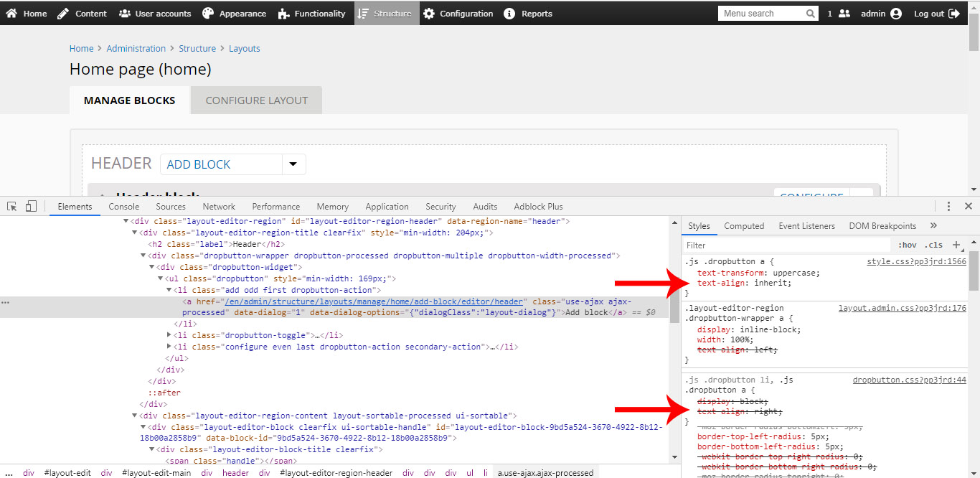
Task: Expand the dropbutton-toggle li element
Action: tap(169, 335)
